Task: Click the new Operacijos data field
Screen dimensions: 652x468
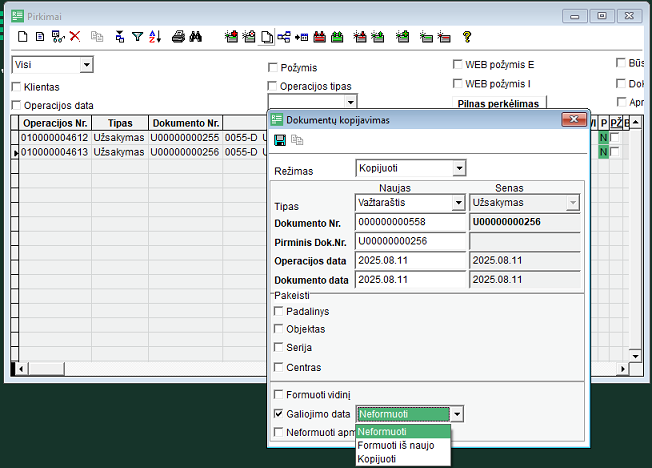Action: coord(410,260)
